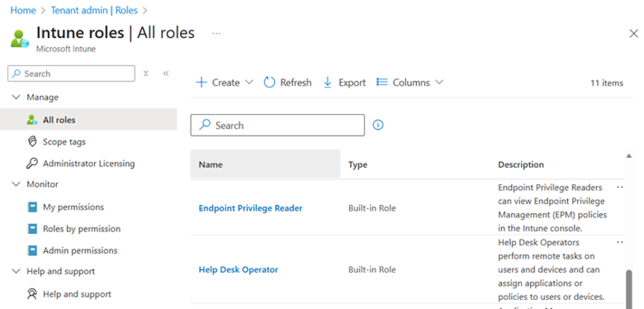The image size is (644, 309).
Task: Click the Administrator Licensing key icon
Action: coord(32,164)
